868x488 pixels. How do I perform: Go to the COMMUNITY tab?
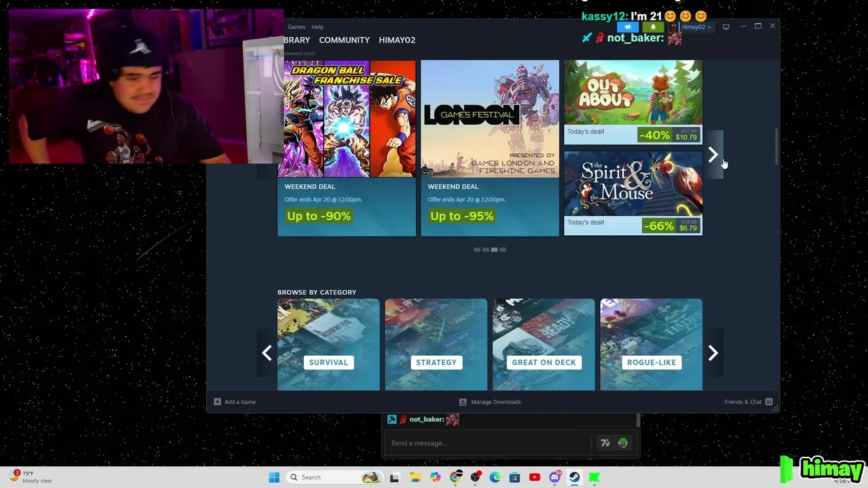pyautogui.click(x=344, y=40)
